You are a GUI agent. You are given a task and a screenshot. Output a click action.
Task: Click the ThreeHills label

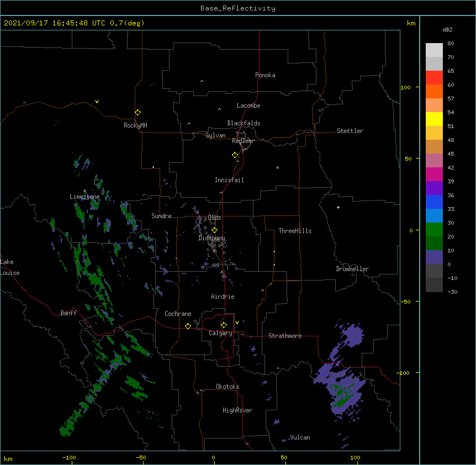coord(295,231)
